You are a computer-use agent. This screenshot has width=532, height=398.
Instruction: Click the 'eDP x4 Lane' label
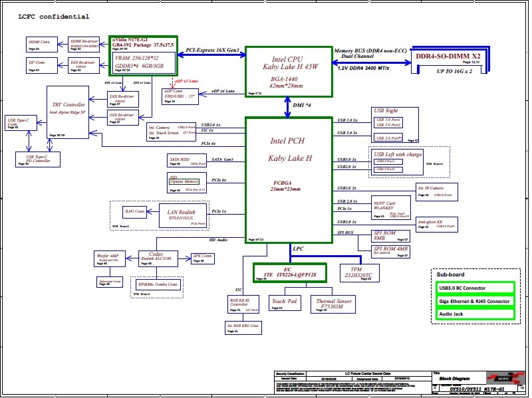[223, 91]
